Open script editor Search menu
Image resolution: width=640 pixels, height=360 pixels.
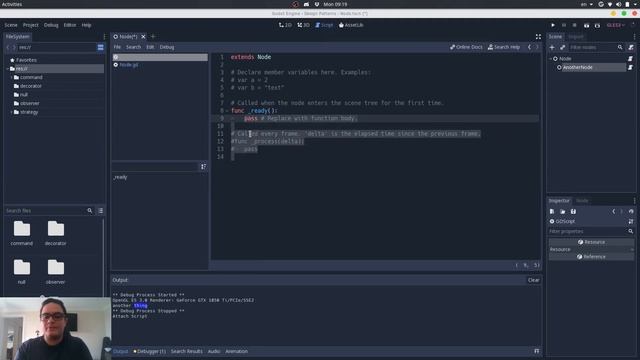pyautogui.click(x=133, y=47)
